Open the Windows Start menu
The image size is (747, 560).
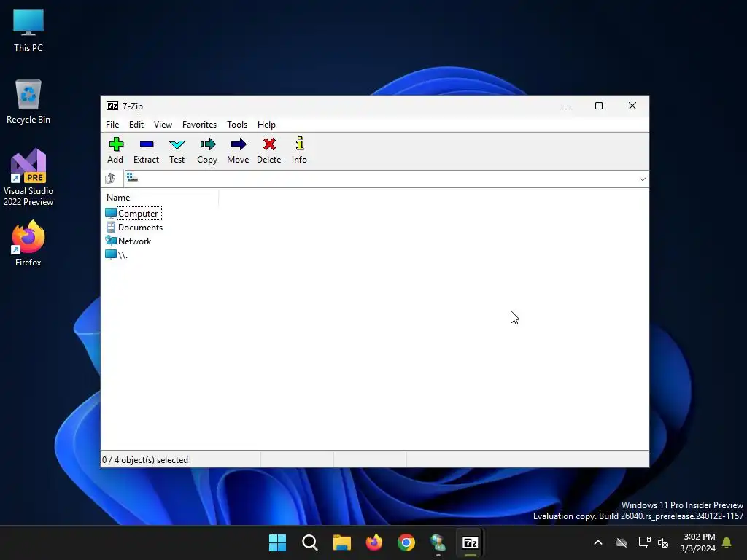click(x=277, y=542)
